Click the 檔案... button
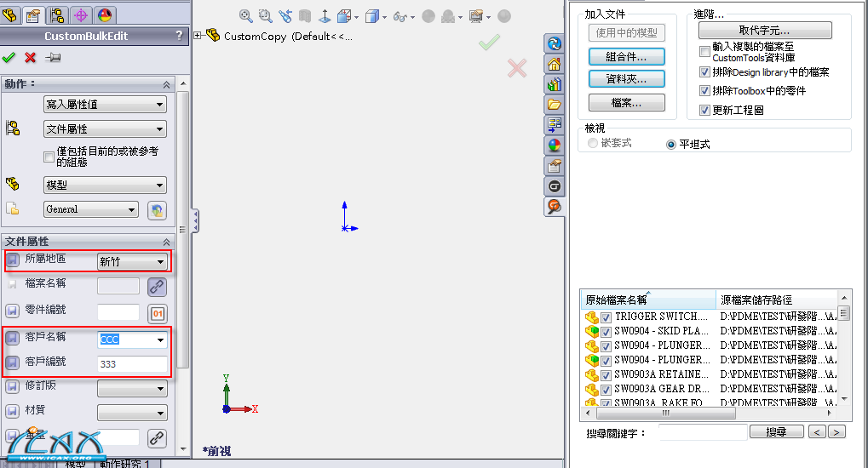The height and width of the screenshot is (468, 868). [x=627, y=102]
